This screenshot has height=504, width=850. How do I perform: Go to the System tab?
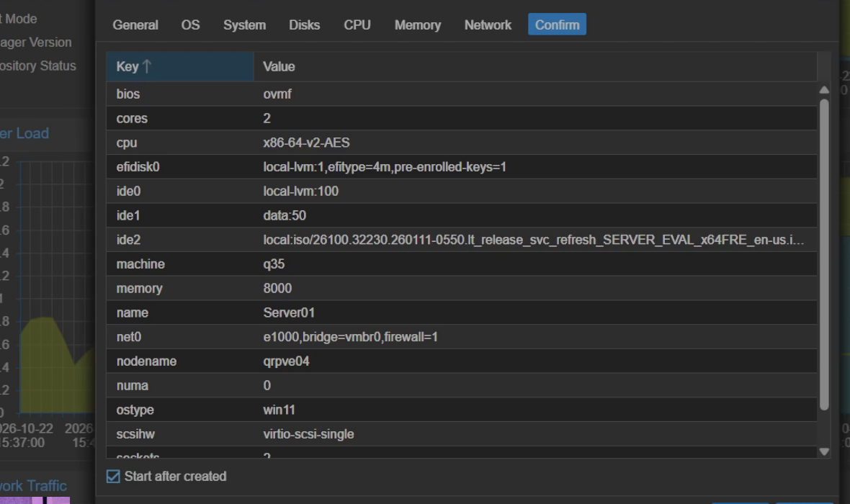[x=244, y=25]
